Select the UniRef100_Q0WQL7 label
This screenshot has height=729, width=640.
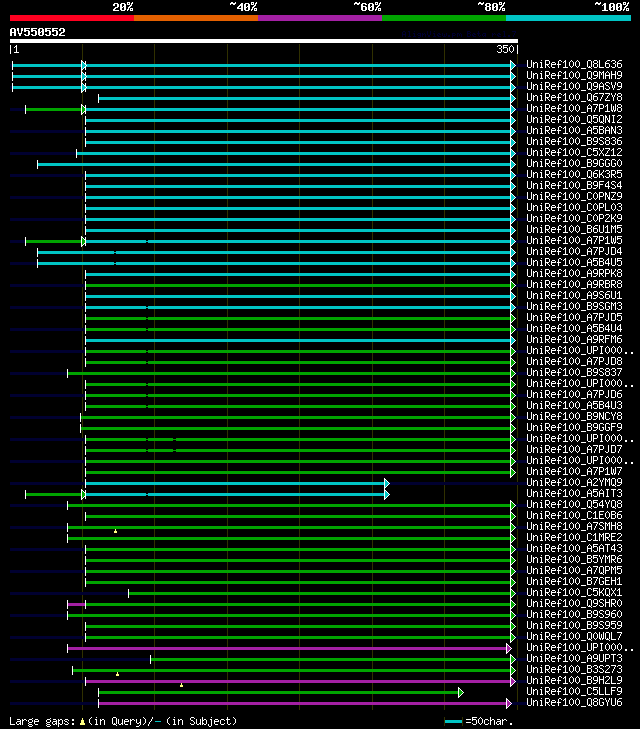point(574,636)
